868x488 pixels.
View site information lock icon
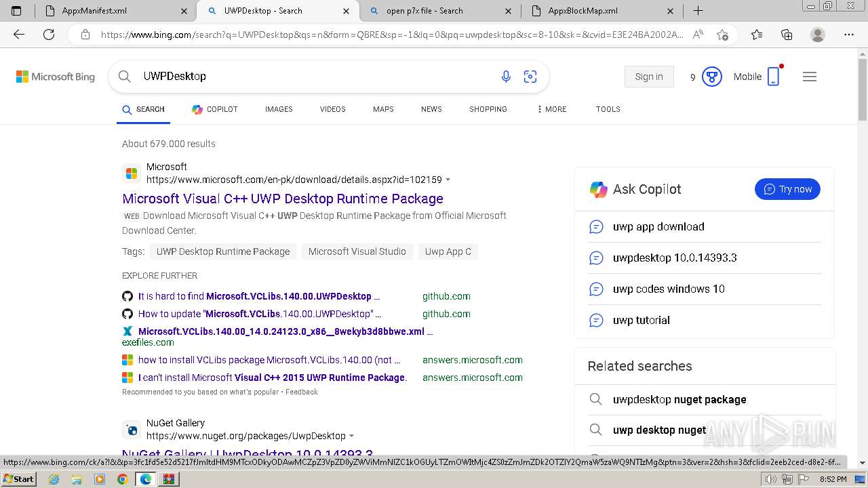tap(85, 35)
